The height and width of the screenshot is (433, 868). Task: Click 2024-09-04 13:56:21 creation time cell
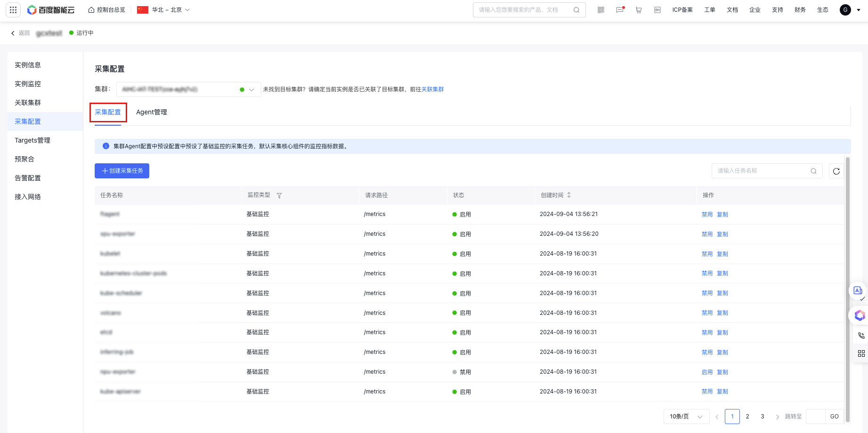coord(568,214)
